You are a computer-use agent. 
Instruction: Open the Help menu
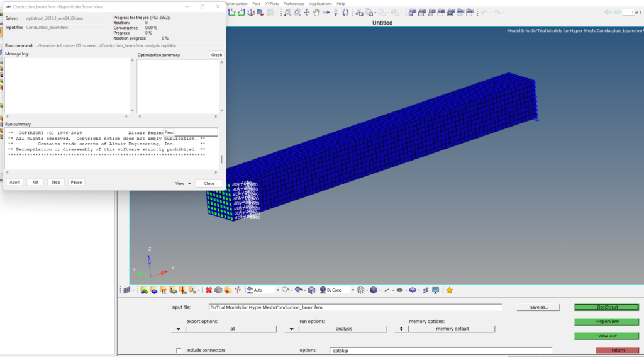pos(341,3)
